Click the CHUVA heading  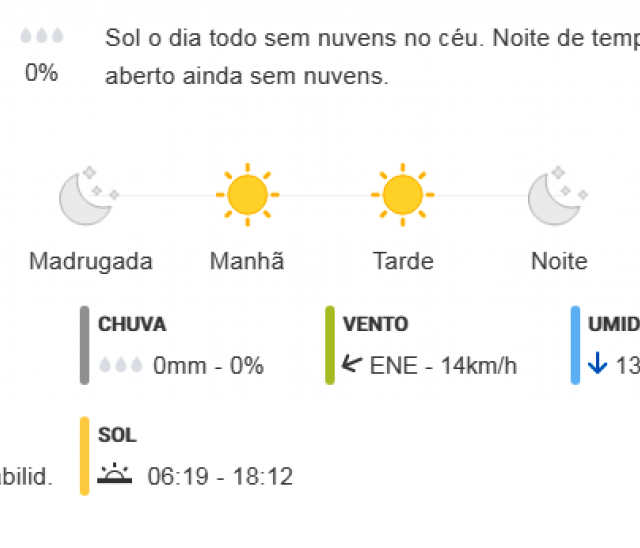132,324
